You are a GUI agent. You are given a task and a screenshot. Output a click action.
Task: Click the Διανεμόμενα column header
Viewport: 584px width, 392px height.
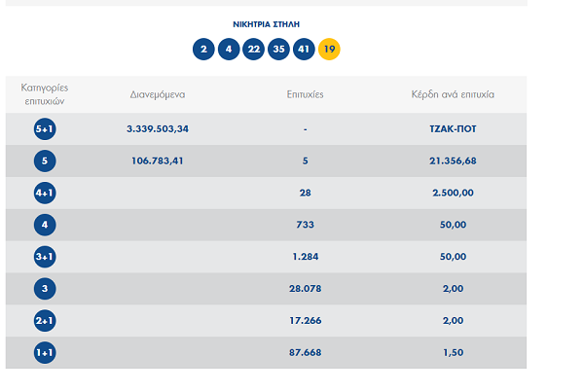pos(157,95)
